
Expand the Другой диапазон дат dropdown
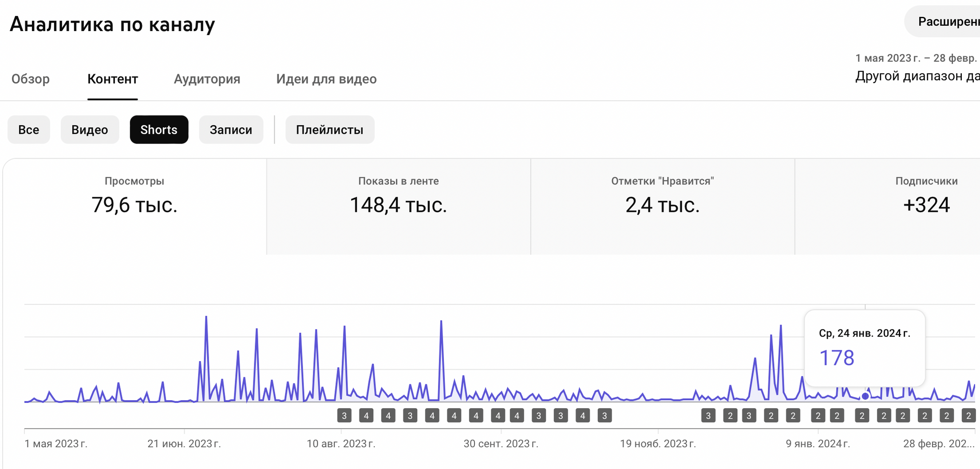(917, 76)
